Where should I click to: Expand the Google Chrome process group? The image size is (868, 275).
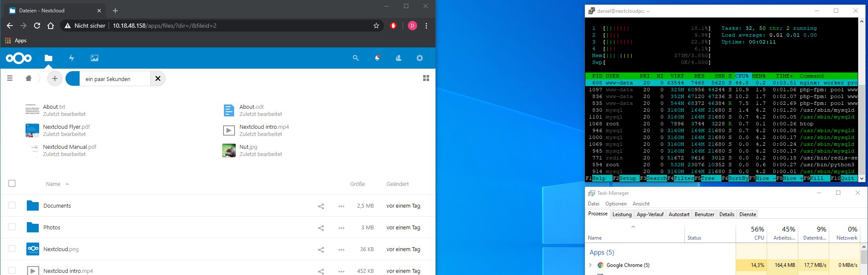[590, 265]
